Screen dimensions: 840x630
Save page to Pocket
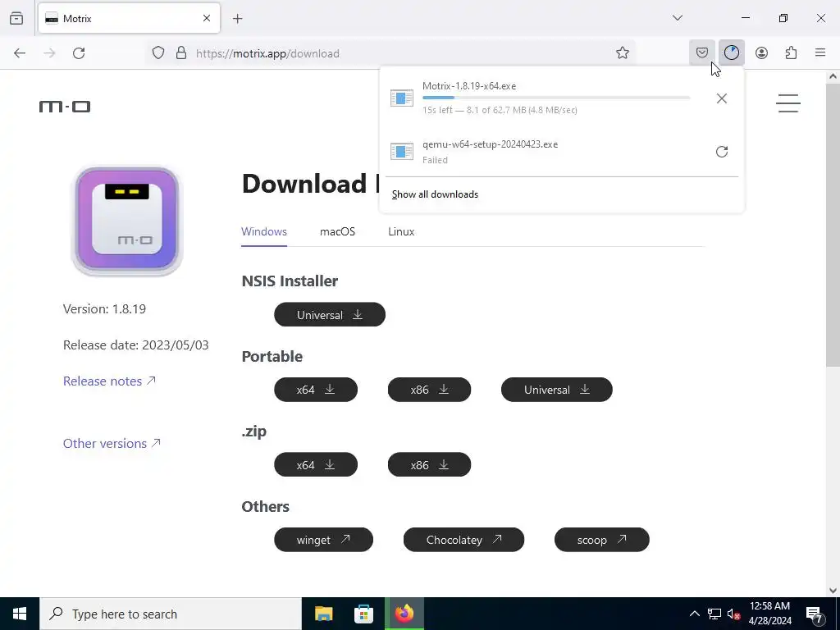click(702, 53)
